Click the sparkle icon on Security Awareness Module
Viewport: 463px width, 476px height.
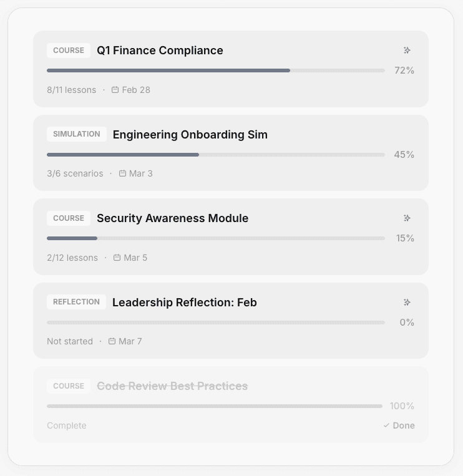point(407,218)
